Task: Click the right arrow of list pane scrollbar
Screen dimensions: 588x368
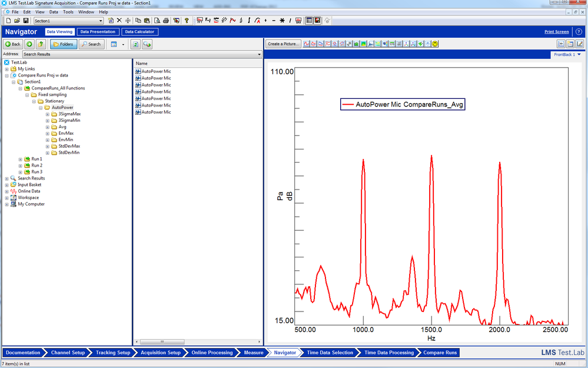Action: (259, 342)
